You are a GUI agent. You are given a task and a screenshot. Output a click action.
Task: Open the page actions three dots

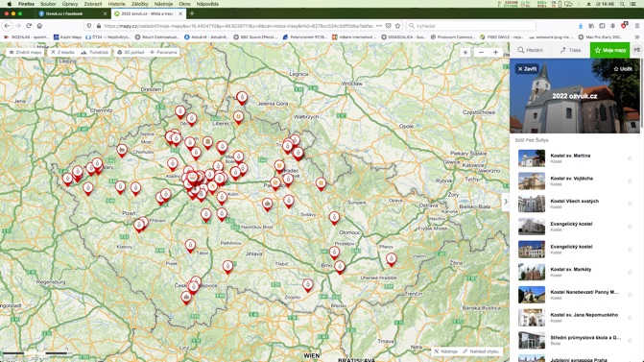click(x=379, y=26)
